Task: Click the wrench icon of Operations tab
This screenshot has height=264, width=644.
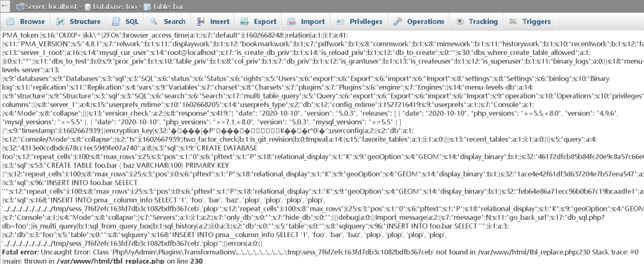Action: point(397,22)
